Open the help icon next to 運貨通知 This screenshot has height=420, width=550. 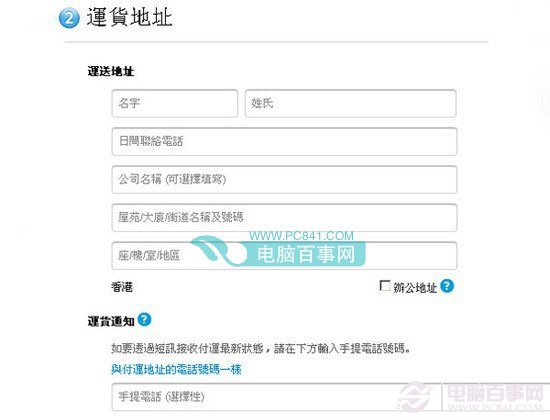(144, 320)
